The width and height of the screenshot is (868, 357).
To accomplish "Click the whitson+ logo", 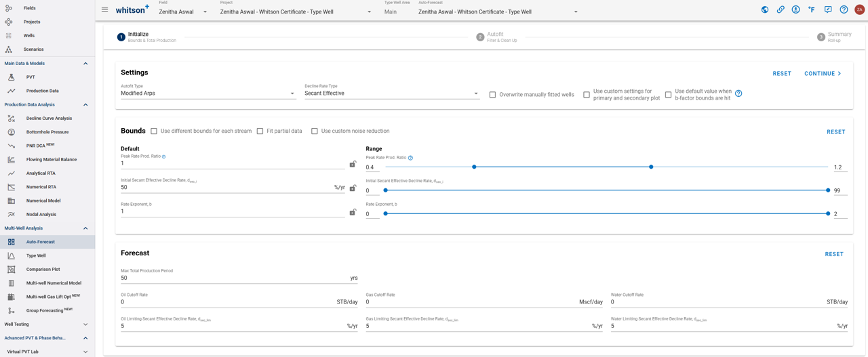I will (132, 10).
